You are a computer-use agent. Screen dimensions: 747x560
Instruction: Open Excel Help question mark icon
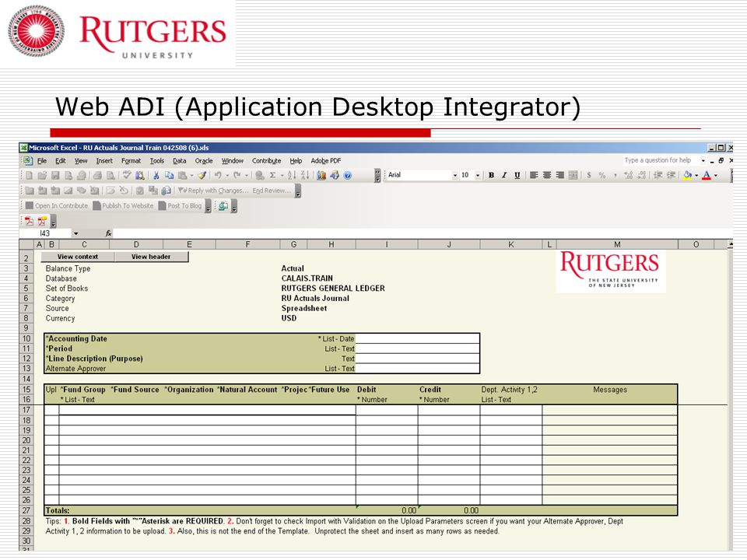pos(348,175)
